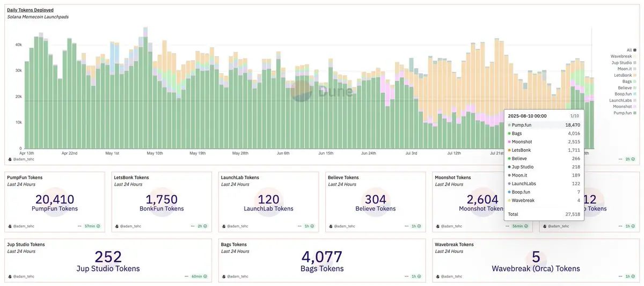Screen dimensions: 644x286
Task: Click the 2h refresh badge on the Daily Tokens chart
Action: (631, 159)
